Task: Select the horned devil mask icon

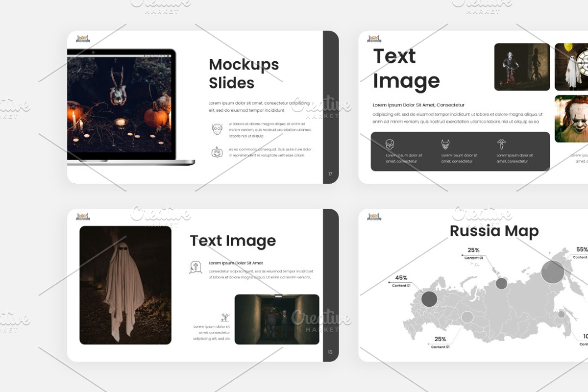Action: tap(445, 145)
